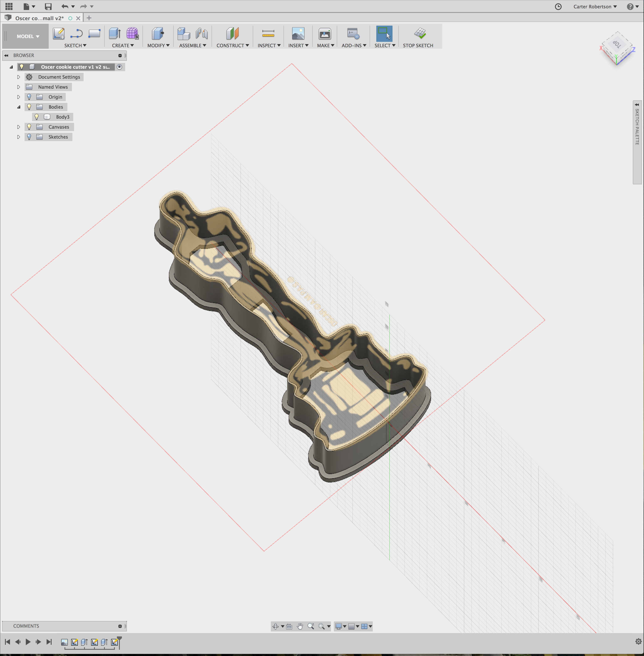Viewport: 644px width, 656px height.
Task: Expand the Sketches folder
Action: 19,137
